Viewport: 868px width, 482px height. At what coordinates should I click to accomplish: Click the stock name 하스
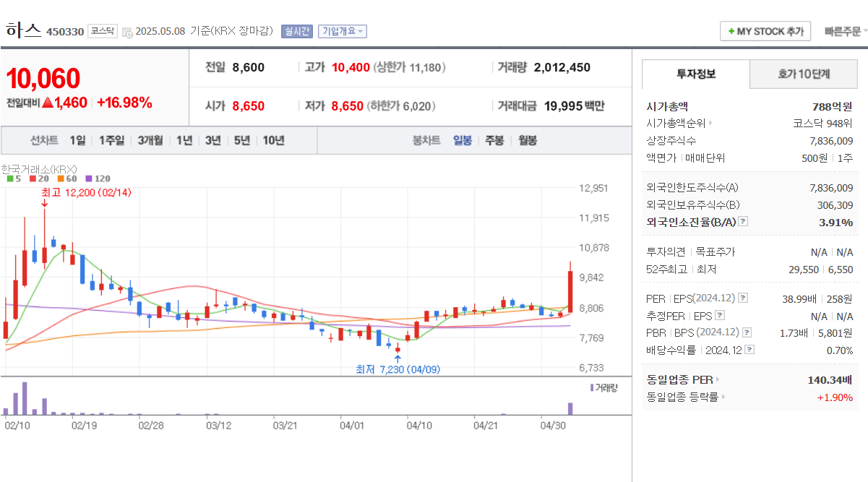22,30
